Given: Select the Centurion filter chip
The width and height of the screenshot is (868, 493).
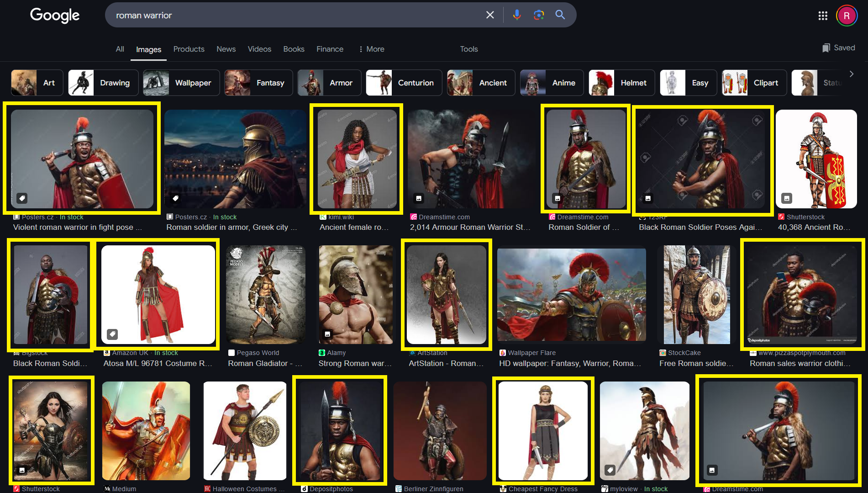Looking at the screenshot, I should coord(404,83).
